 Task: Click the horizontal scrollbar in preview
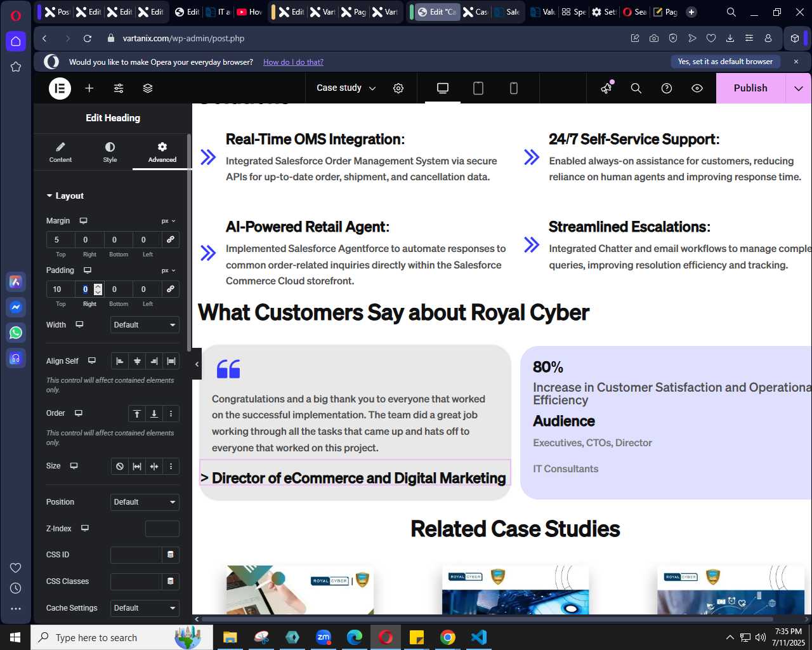[x=487, y=619]
